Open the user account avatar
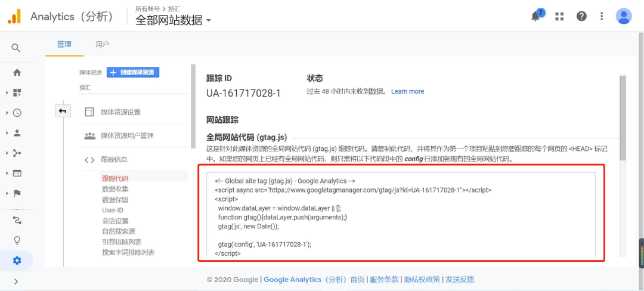 click(x=624, y=17)
